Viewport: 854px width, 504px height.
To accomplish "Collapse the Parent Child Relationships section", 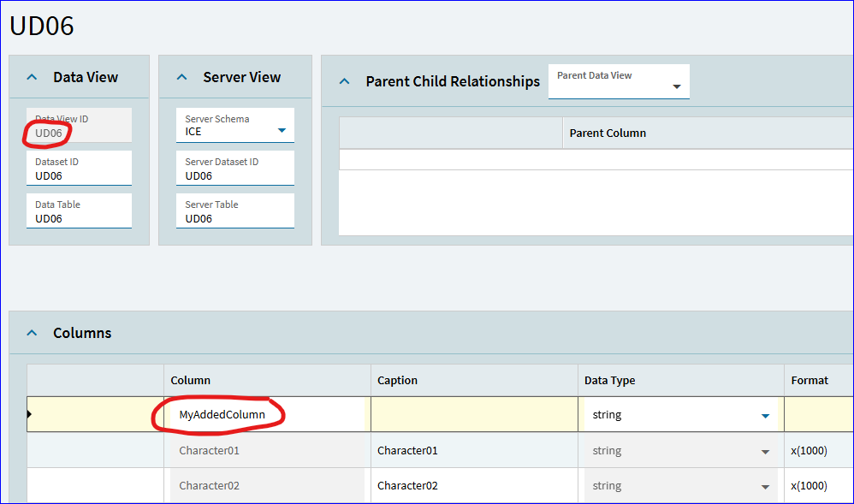I will pyautogui.click(x=344, y=82).
